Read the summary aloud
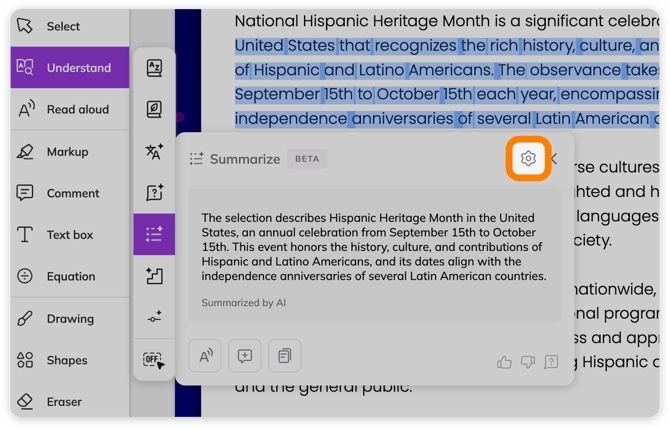 click(205, 356)
